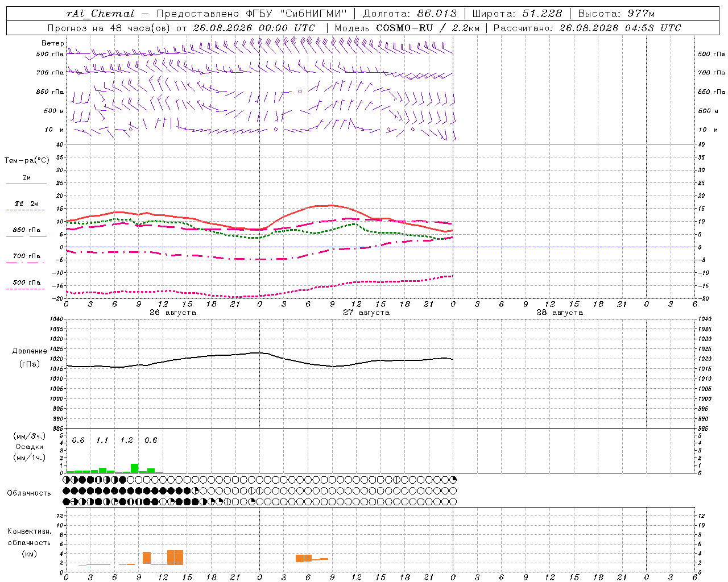
Task: Click the tallest green precipitation bar
Action: pyautogui.click(x=135, y=468)
